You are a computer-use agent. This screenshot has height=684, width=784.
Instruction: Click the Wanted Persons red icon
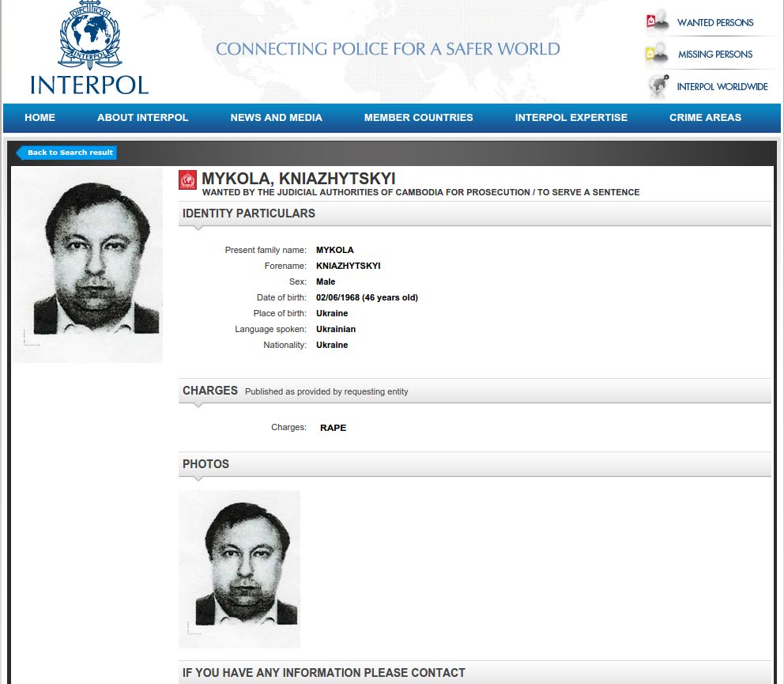click(658, 21)
